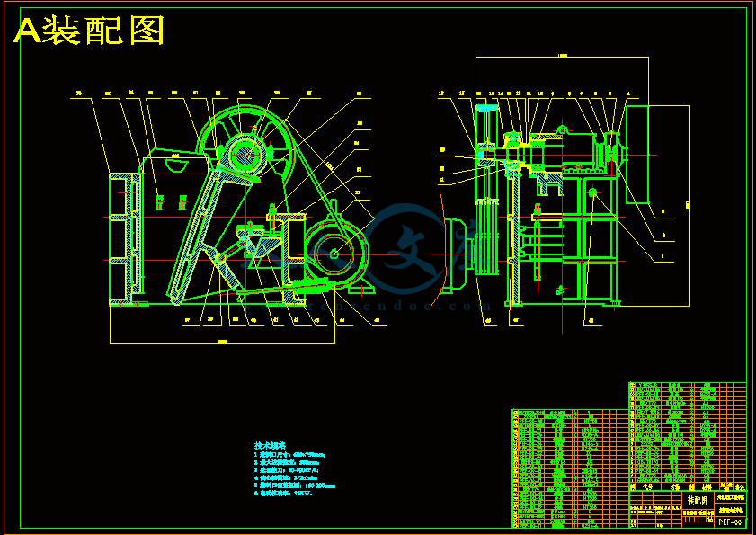The image size is (756, 535).
Task: Click the "材料" parts list header
Action: point(707,487)
